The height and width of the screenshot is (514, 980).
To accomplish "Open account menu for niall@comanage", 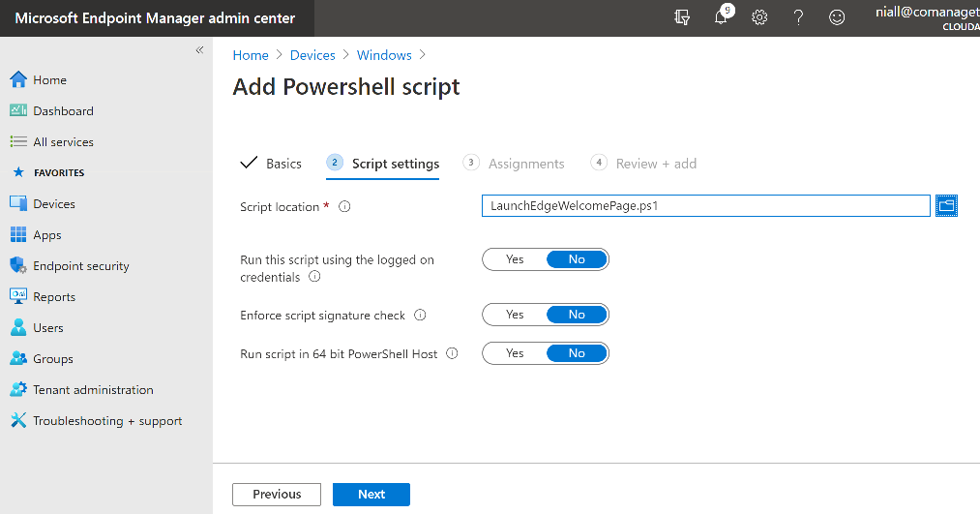I will 927,17.
